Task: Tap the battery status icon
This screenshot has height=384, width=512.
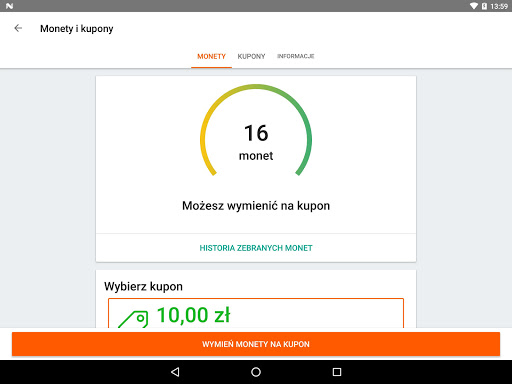Action: (x=484, y=6)
